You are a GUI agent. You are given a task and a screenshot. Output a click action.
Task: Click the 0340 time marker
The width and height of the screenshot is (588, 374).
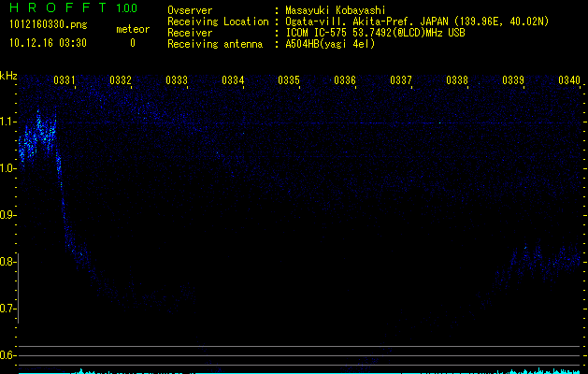569,79
